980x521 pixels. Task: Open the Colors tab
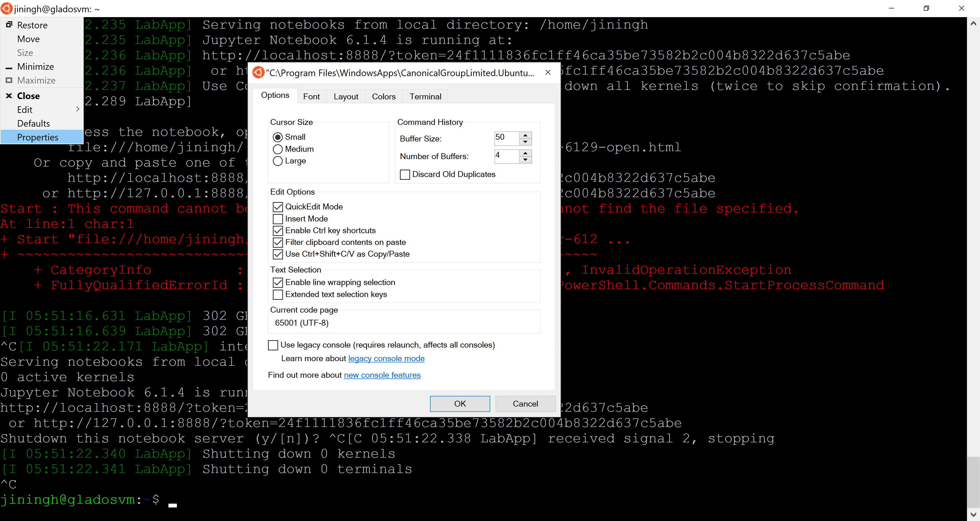384,97
